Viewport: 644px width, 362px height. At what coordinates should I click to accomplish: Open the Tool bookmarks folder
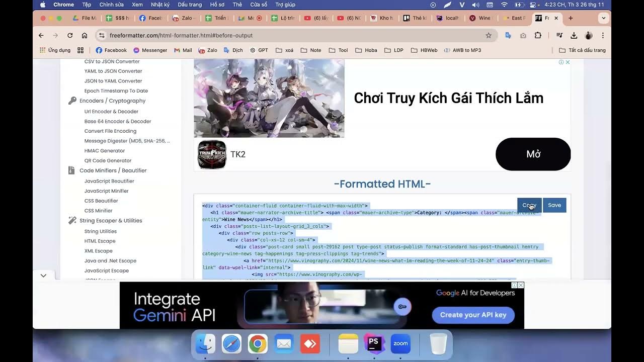click(x=338, y=50)
